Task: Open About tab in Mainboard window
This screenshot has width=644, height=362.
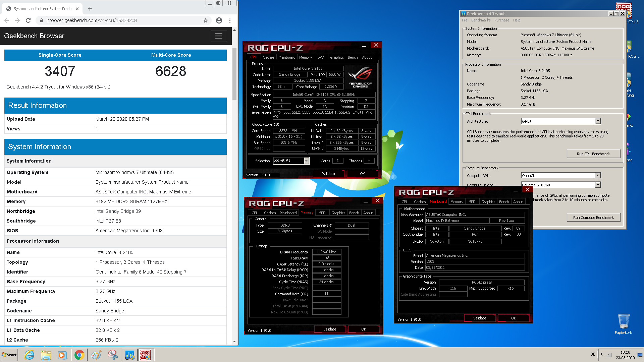Action: (x=518, y=202)
